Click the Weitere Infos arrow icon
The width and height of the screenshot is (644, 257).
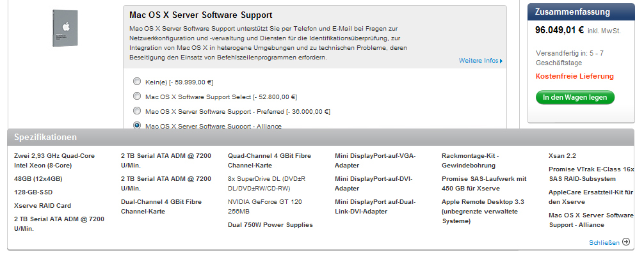pos(501,61)
